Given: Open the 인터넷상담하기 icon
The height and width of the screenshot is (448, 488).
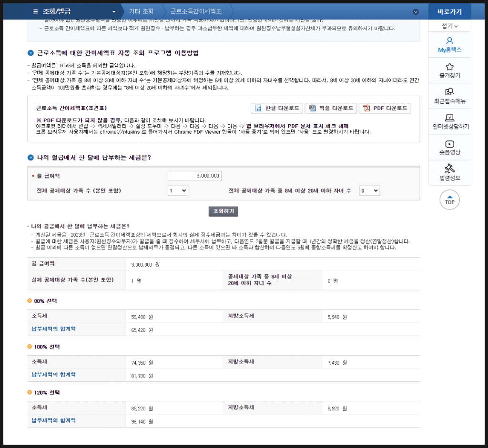Looking at the screenshot, I should pyautogui.click(x=449, y=118).
